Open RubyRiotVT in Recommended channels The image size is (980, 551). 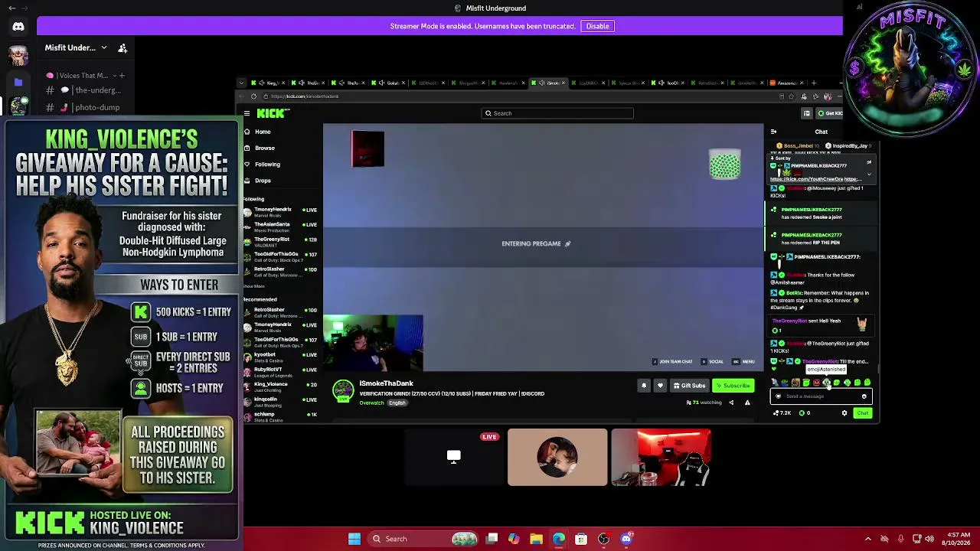pos(280,372)
